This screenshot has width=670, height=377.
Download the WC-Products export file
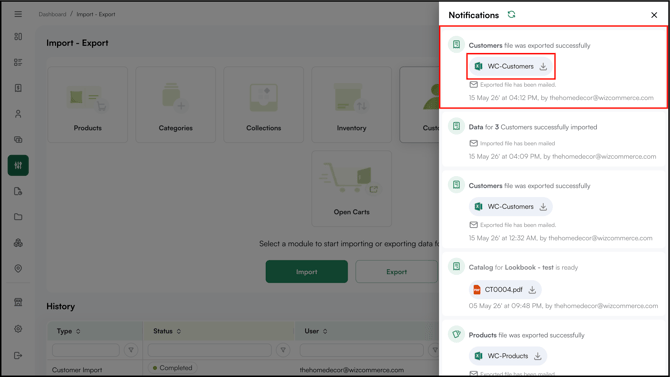tap(538, 356)
